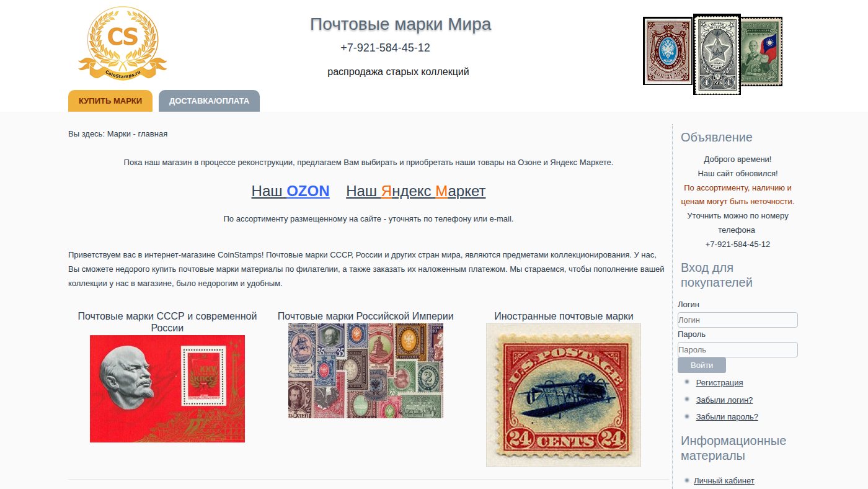This screenshot has width=868, height=489.
Task: Open the Наш OZON link
Action: 290,191
